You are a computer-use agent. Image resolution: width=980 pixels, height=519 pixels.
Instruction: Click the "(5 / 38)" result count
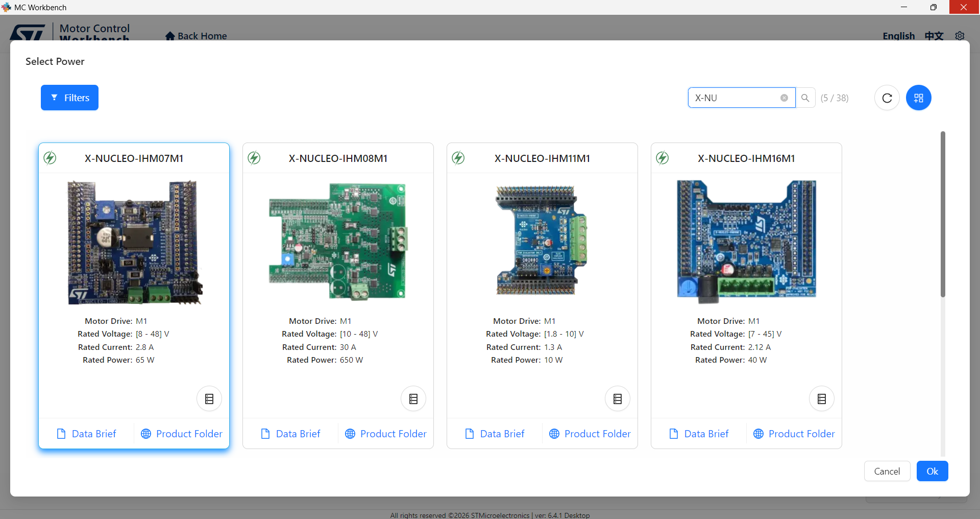pos(835,98)
